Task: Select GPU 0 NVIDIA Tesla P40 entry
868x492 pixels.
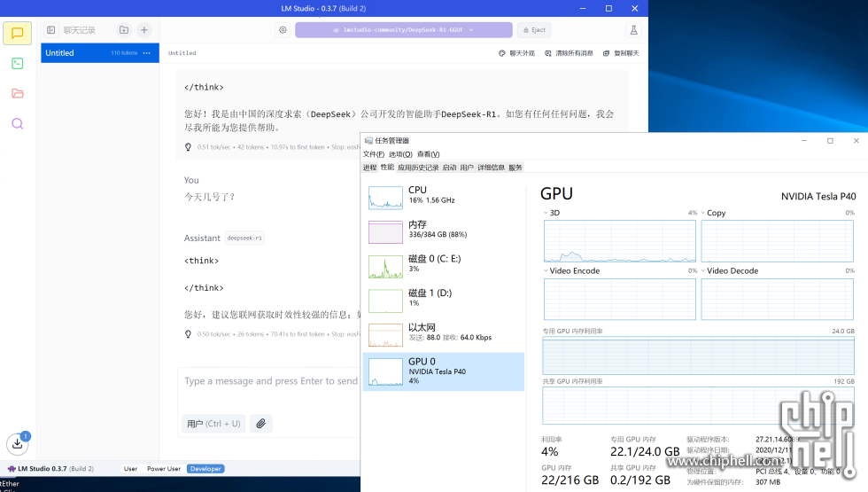Action: pos(444,371)
